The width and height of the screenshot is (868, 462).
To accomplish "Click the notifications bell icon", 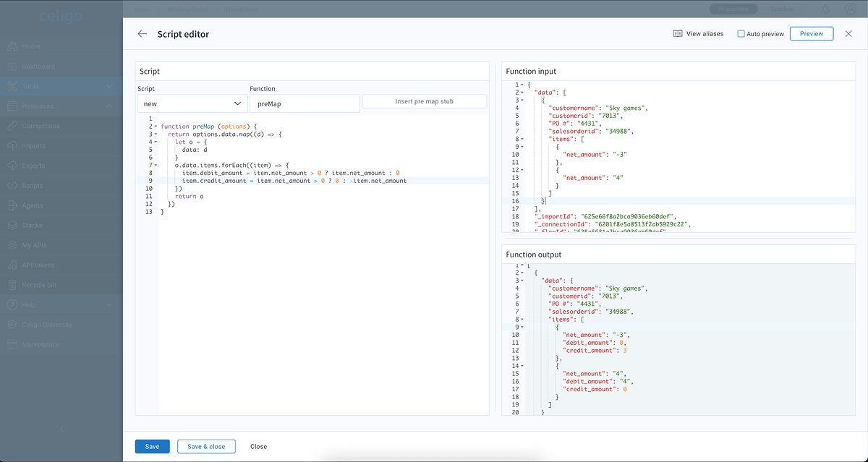I will click(x=826, y=9).
